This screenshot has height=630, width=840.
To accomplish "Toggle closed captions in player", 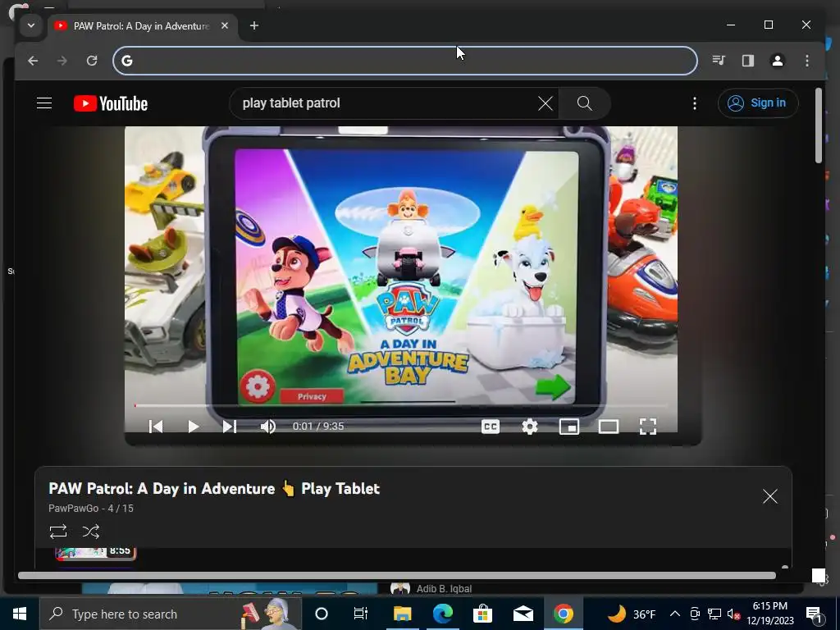I will [x=491, y=427].
